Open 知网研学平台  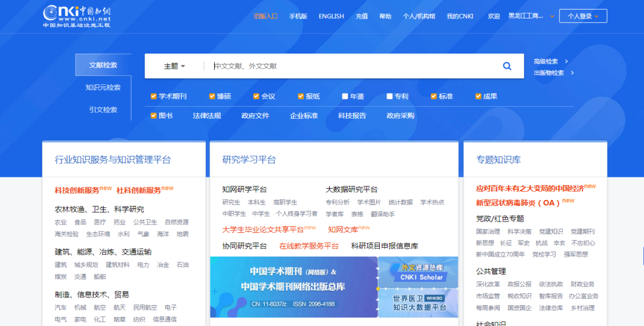(244, 189)
